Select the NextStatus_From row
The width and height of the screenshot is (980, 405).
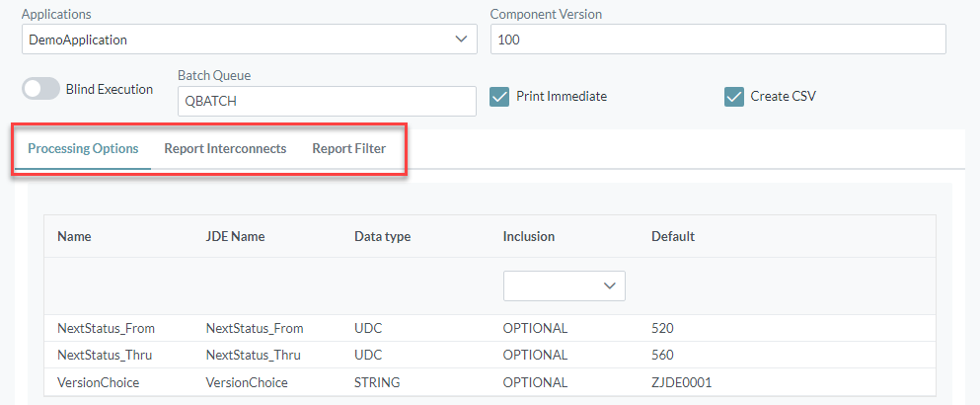[106, 328]
